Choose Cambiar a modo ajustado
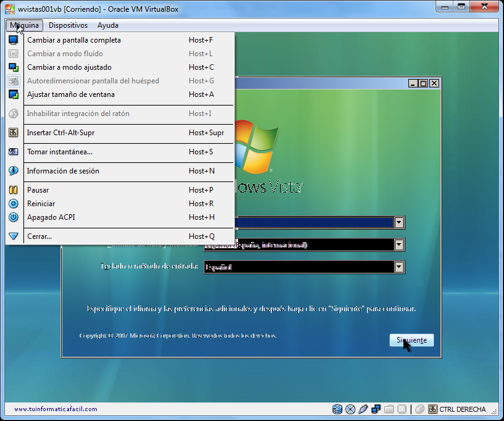 pyautogui.click(x=120, y=67)
